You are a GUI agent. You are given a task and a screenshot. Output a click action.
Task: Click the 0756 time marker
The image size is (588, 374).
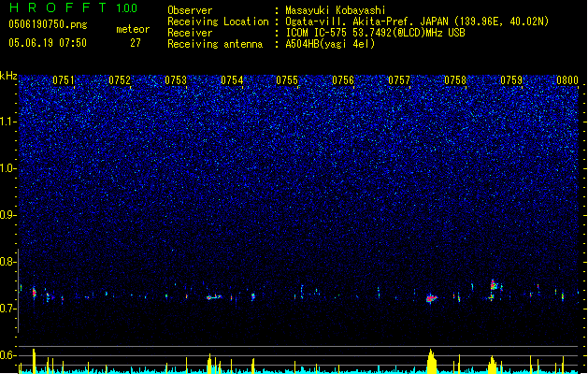[343, 80]
